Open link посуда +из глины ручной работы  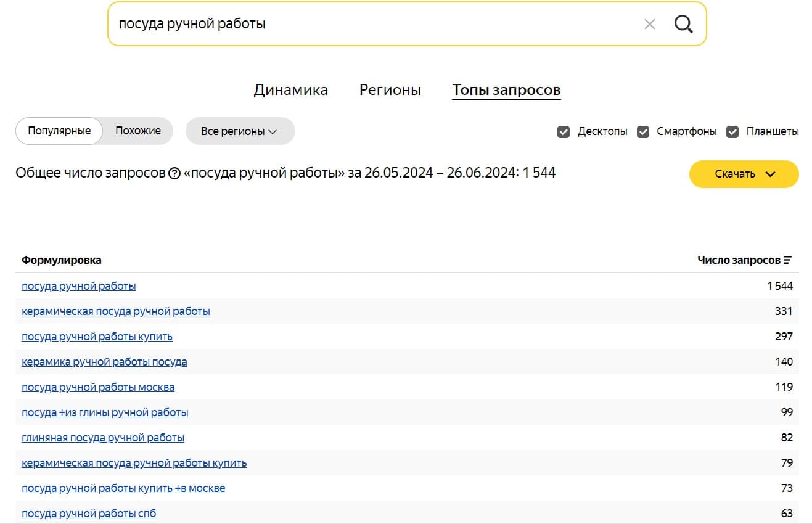[x=105, y=412]
